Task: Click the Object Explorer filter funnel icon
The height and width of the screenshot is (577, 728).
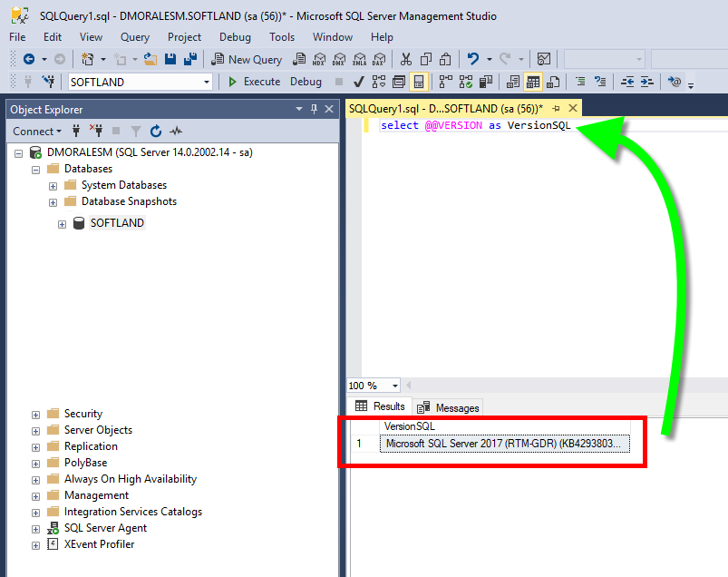Action: pyautogui.click(x=136, y=132)
